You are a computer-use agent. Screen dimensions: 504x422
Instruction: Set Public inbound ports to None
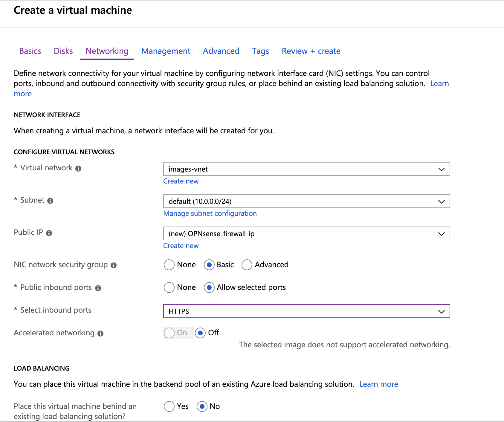point(169,288)
